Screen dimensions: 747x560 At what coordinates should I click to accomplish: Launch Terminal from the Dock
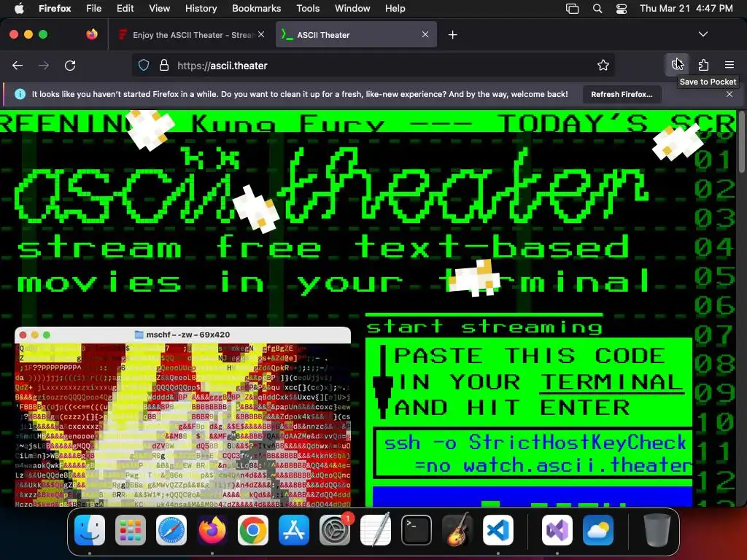(x=417, y=530)
